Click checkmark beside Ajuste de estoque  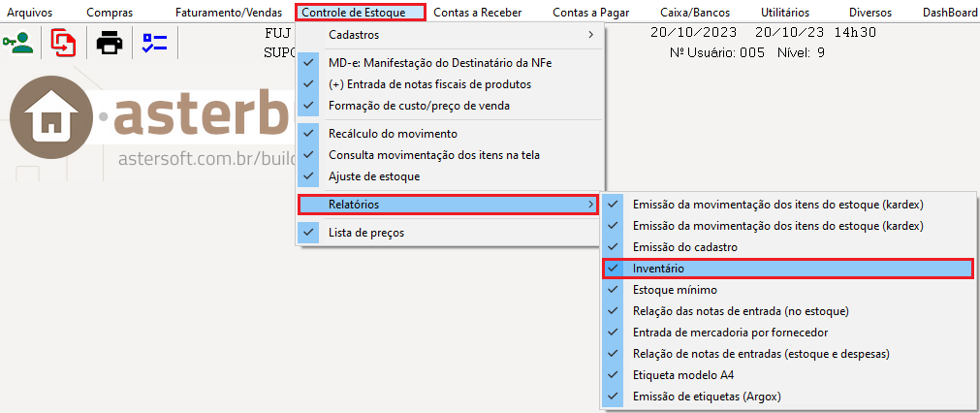[309, 176]
